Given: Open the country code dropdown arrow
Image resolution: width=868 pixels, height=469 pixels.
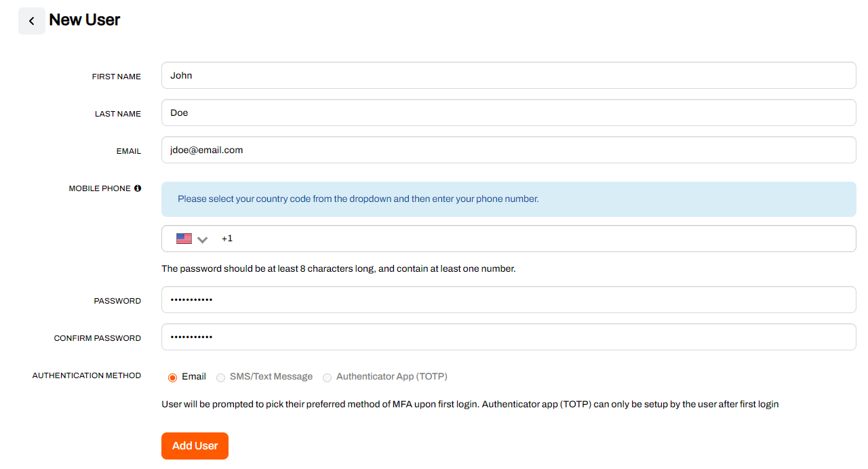Looking at the screenshot, I should click(203, 239).
